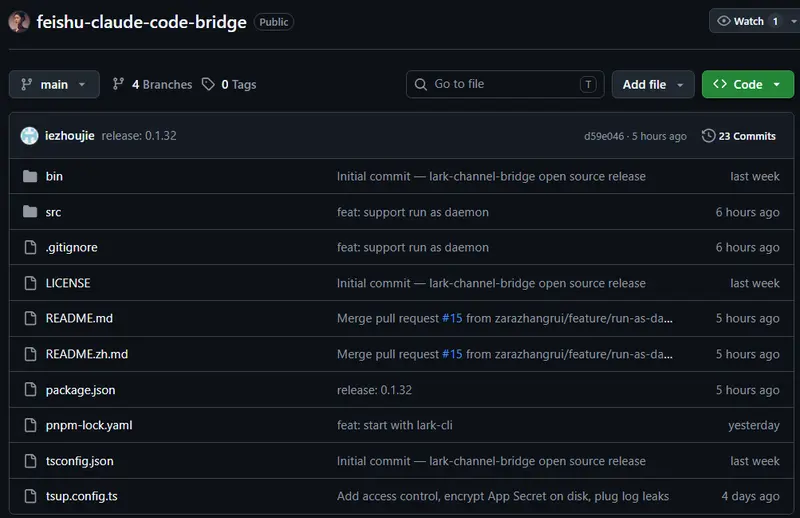
Task: Open the package.json file
Action: click(80, 390)
